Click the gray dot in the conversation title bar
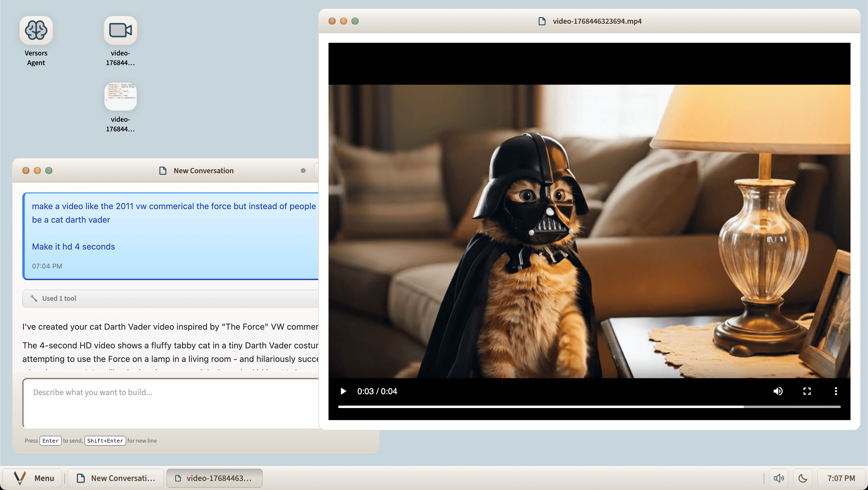Screen dimensions: 868x490 pos(303,171)
